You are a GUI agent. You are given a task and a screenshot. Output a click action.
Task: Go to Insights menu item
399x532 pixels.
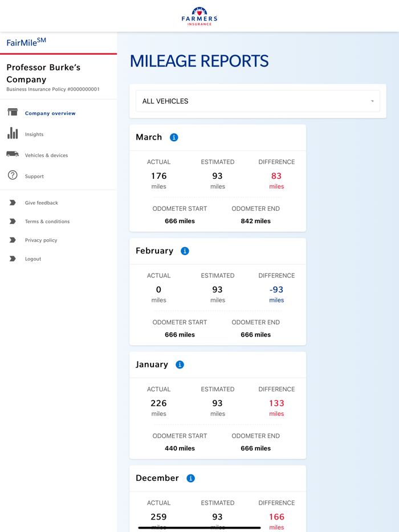[x=34, y=134]
